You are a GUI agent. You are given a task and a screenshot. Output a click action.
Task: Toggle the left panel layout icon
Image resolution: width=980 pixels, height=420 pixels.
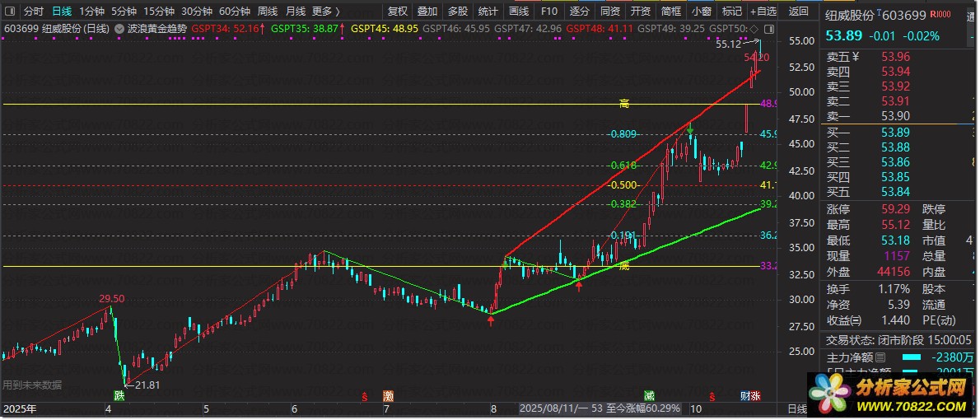click(10, 12)
